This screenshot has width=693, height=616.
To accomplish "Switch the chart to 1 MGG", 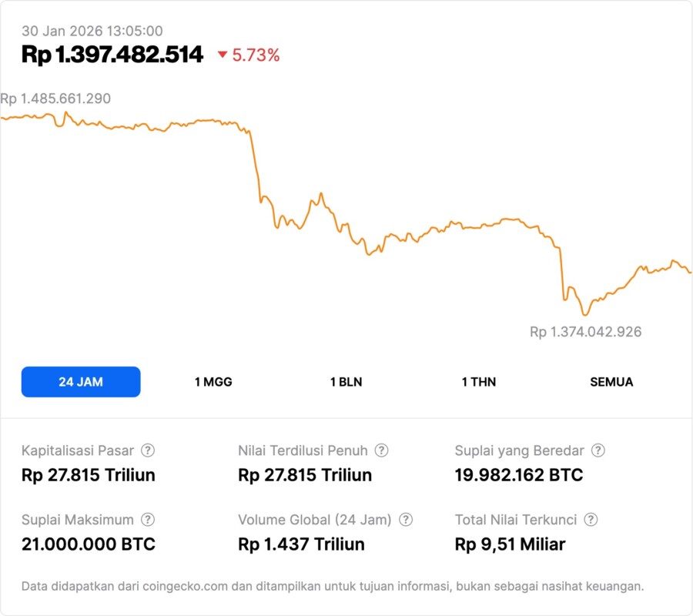I will click(x=213, y=382).
